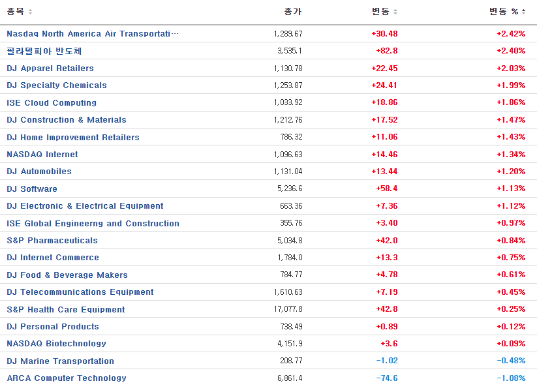537x392 pixels.
Task: Select change value +3.6
Action: 389,343
